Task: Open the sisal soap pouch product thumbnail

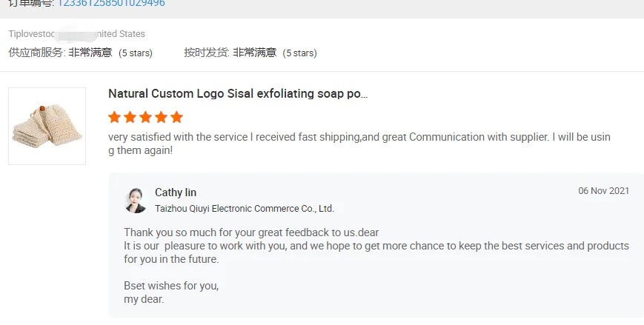Action: [x=47, y=126]
